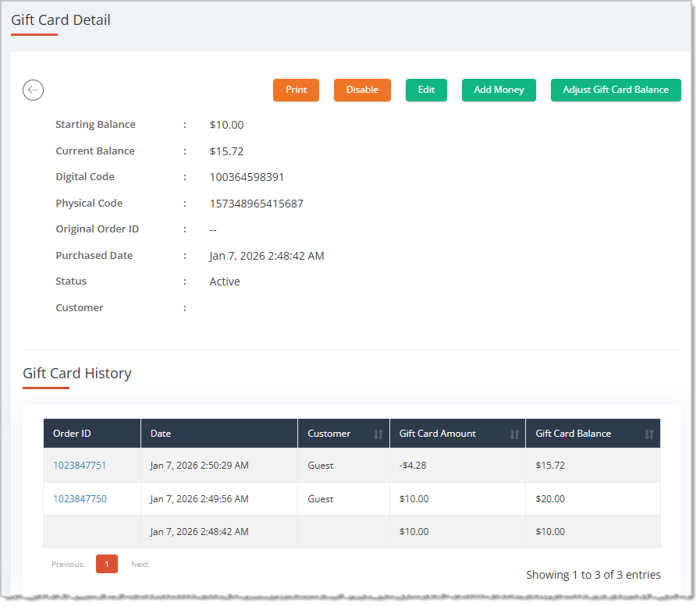Click the Purchased Date value Jan 7, 2026 2:48:42 AM

click(x=267, y=256)
